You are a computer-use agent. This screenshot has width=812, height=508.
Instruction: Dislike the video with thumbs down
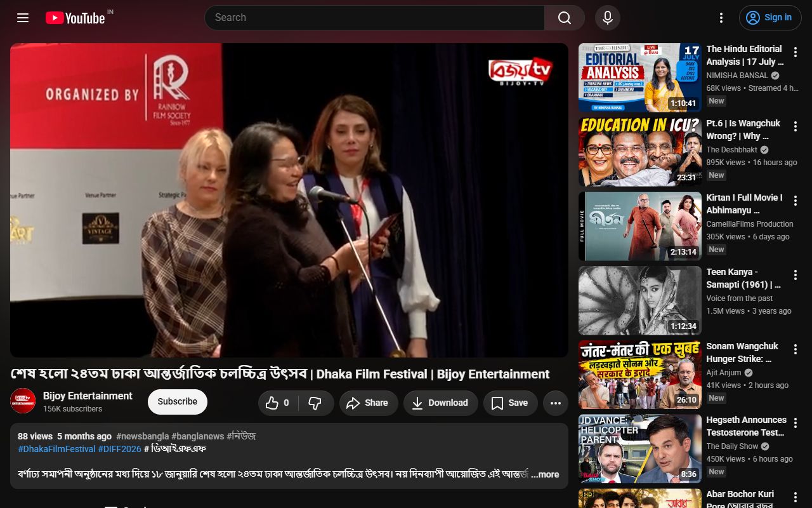(x=315, y=403)
